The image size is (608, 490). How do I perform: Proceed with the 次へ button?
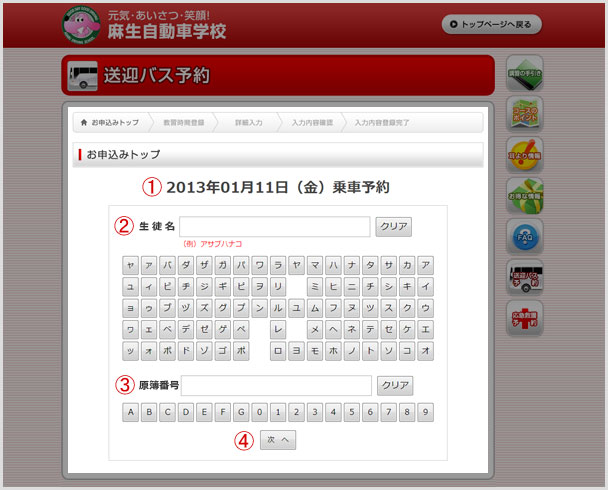coord(278,440)
